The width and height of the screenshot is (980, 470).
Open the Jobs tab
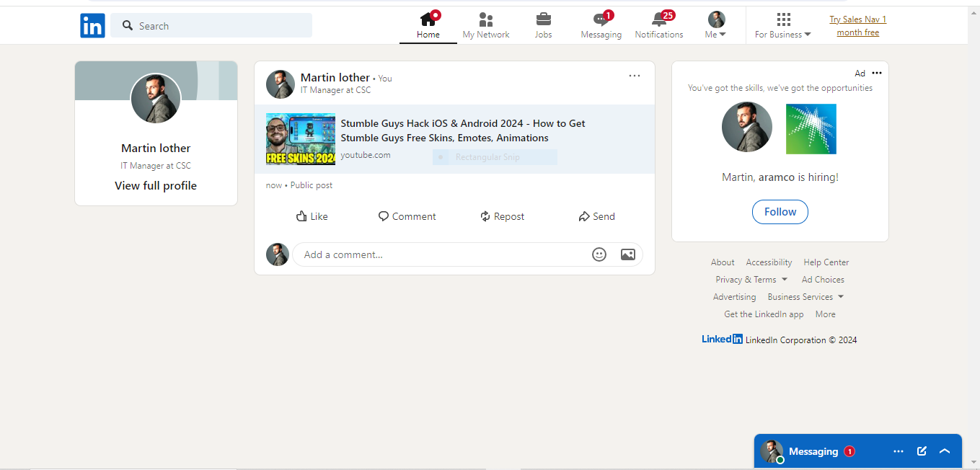tap(543, 26)
